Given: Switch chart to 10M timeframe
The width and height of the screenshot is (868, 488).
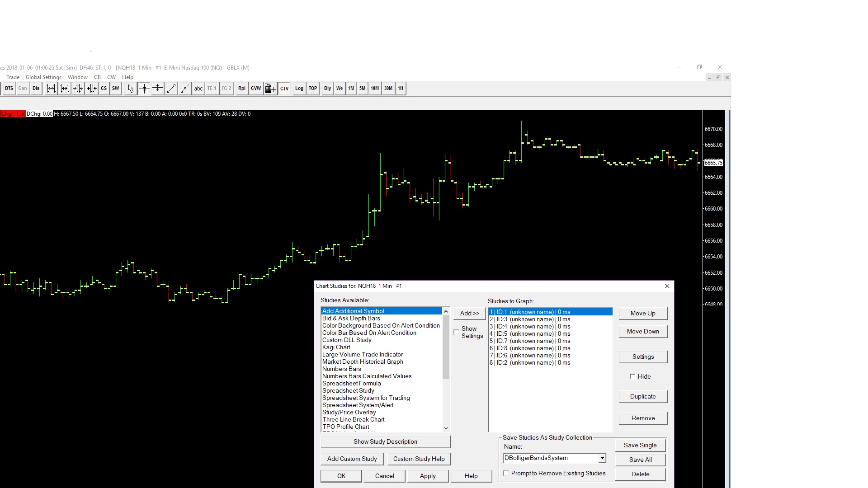Looking at the screenshot, I should [375, 89].
